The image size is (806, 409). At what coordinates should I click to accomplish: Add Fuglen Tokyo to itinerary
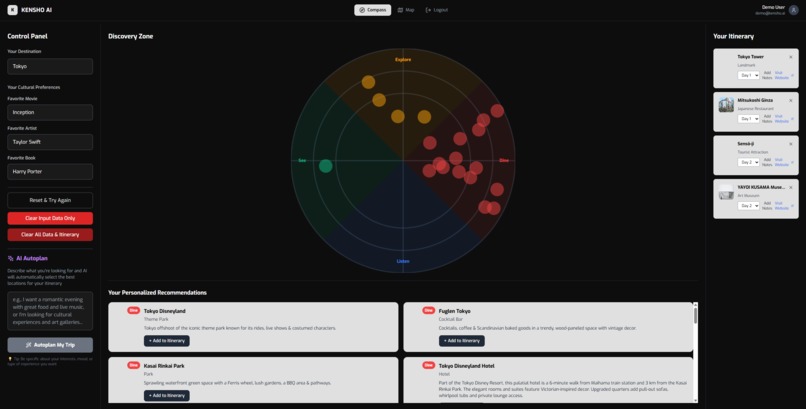click(x=462, y=341)
